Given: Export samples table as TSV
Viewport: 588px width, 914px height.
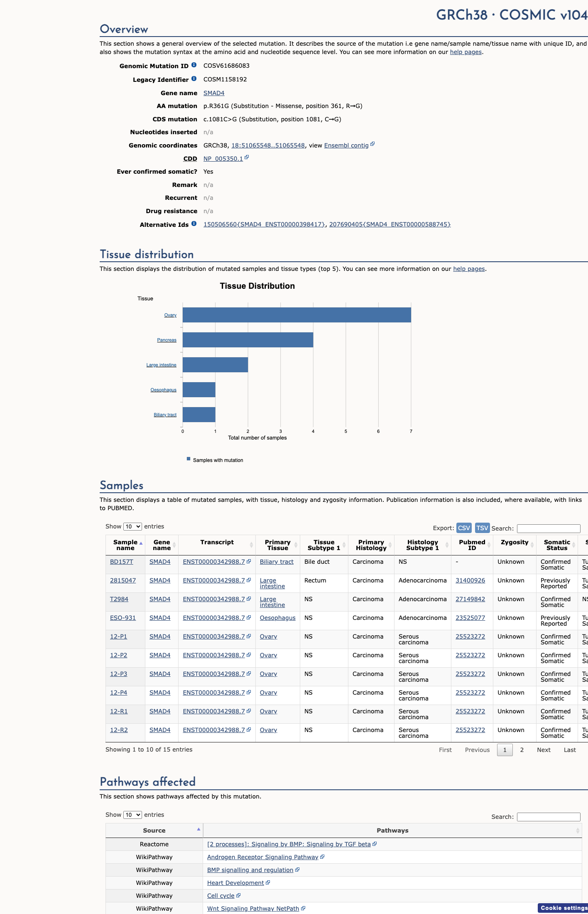Looking at the screenshot, I should pyautogui.click(x=482, y=528).
